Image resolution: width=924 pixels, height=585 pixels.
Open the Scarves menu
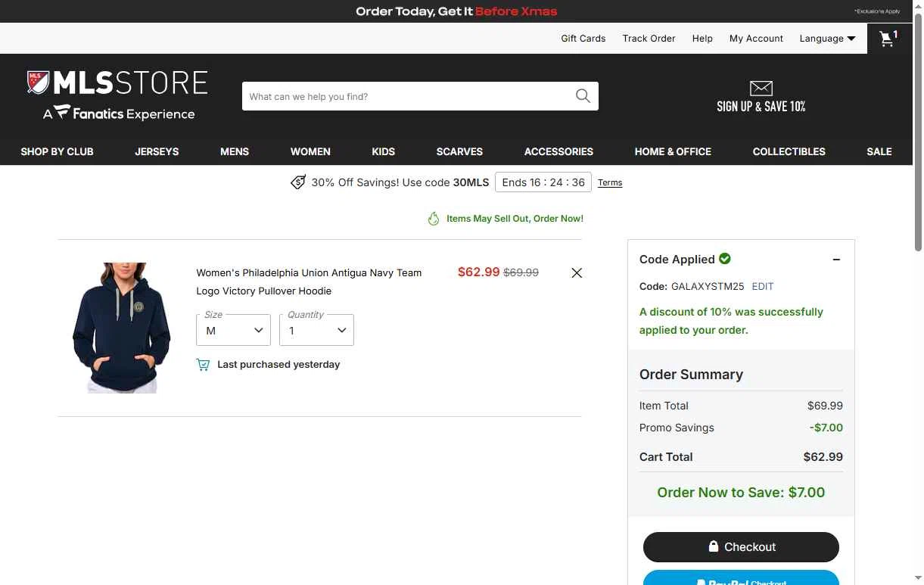(x=459, y=151)
